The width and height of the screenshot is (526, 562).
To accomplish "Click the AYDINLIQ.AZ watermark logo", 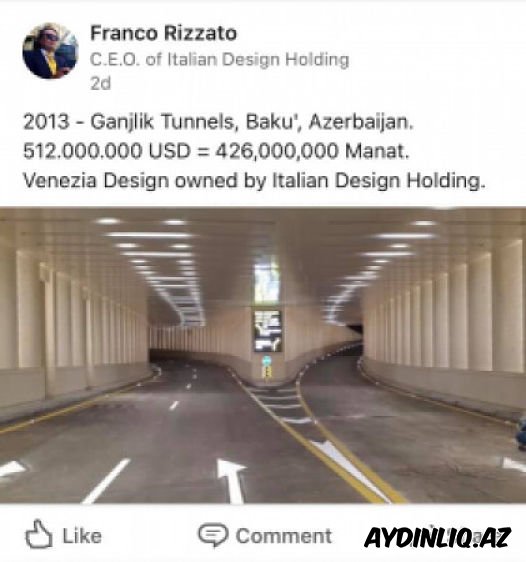I will tap(438, 538).
